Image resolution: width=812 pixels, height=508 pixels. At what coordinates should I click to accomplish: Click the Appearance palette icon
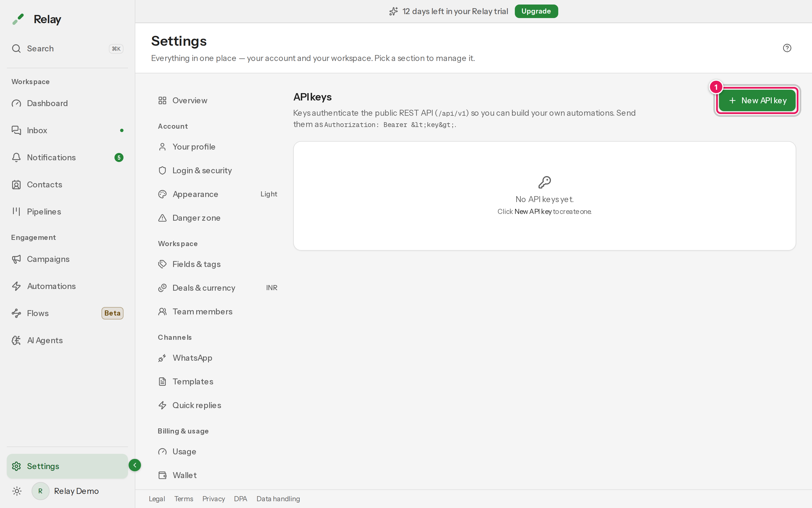coord(162,194)
